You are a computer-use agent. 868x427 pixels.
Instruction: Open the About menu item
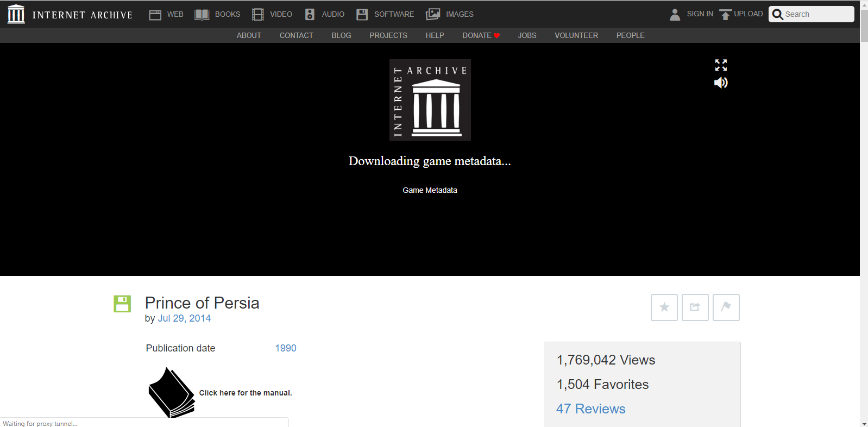click(249, 35)
